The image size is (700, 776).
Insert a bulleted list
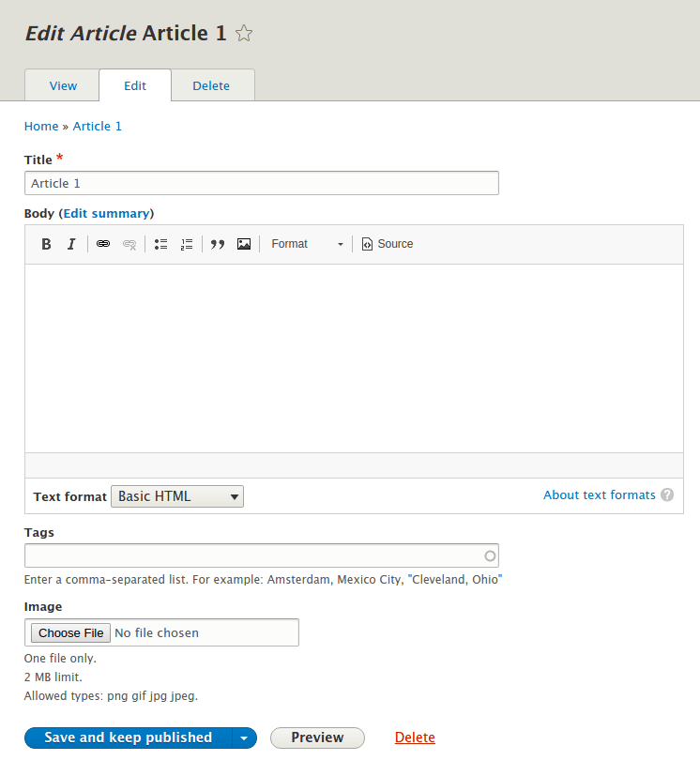(160, 244)
